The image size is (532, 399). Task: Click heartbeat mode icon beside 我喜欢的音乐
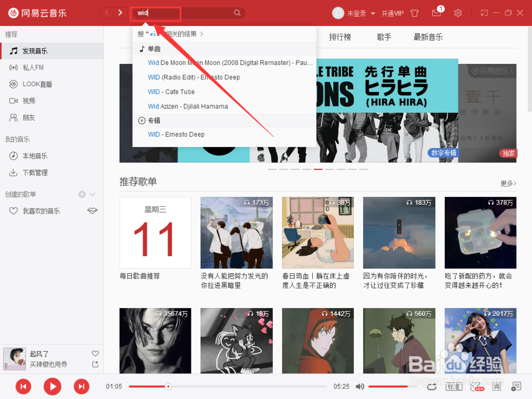pos(92,211)
